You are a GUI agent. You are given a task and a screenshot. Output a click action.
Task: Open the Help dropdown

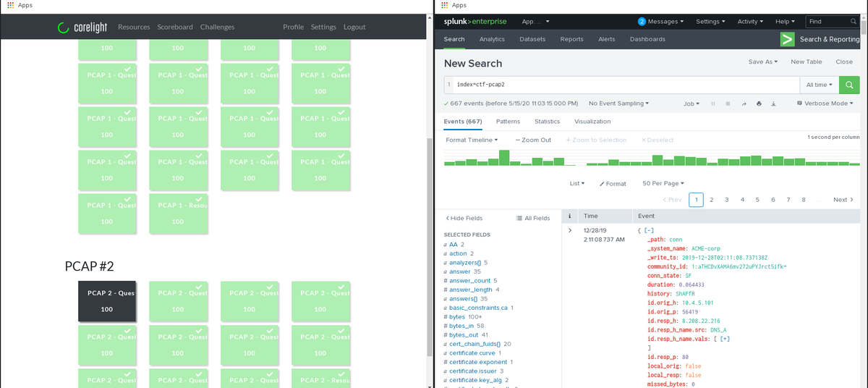(x=785, y=22)
